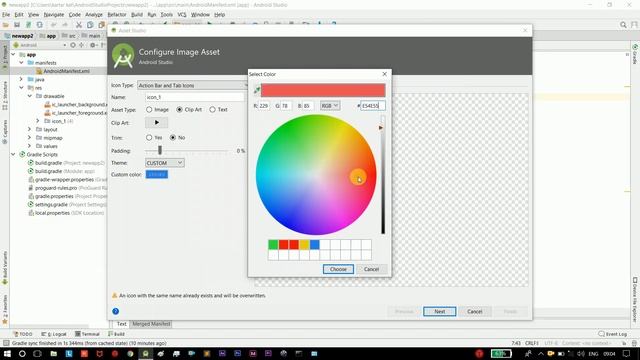640x360 pixels.
Task: Open File Explorer from the taskbar
Action: click(x=53, y=353)
